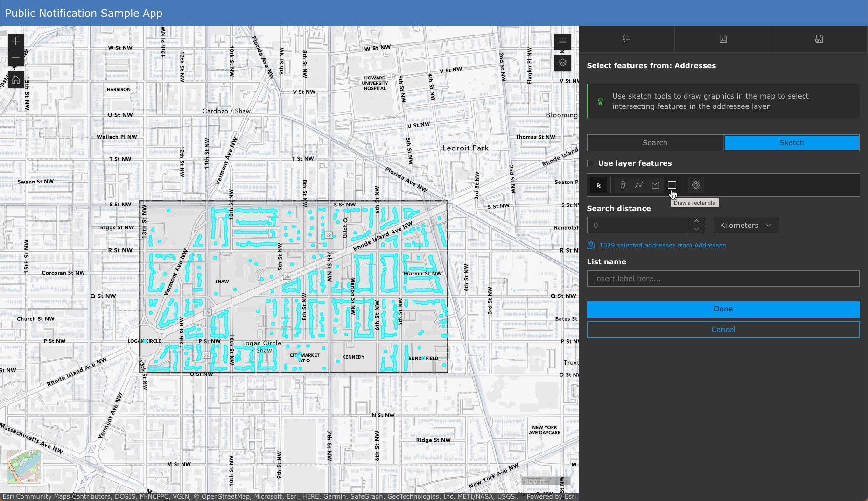Click the Done button
This screenshot has width=868, height=501.
(x=723, y=309)
